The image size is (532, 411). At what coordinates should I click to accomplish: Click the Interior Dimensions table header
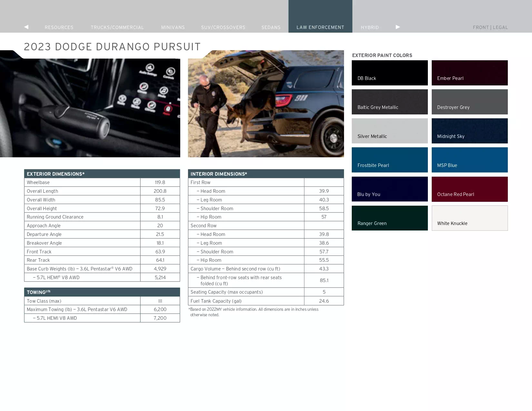tap(266, 174)
